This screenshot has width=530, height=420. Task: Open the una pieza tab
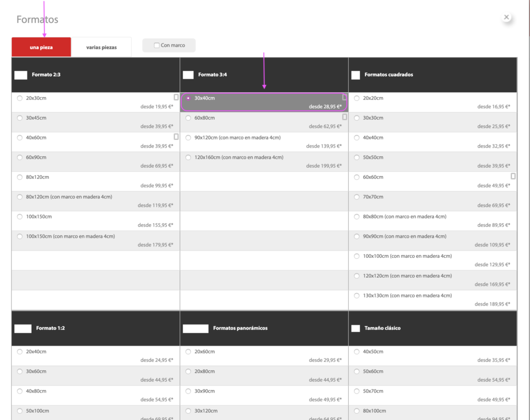[x=41, y=47]
